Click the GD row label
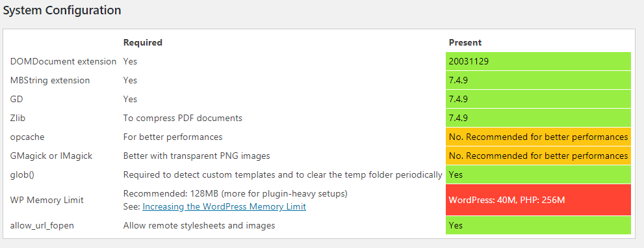Screen dimensions: 644x248 pos(16,99)
